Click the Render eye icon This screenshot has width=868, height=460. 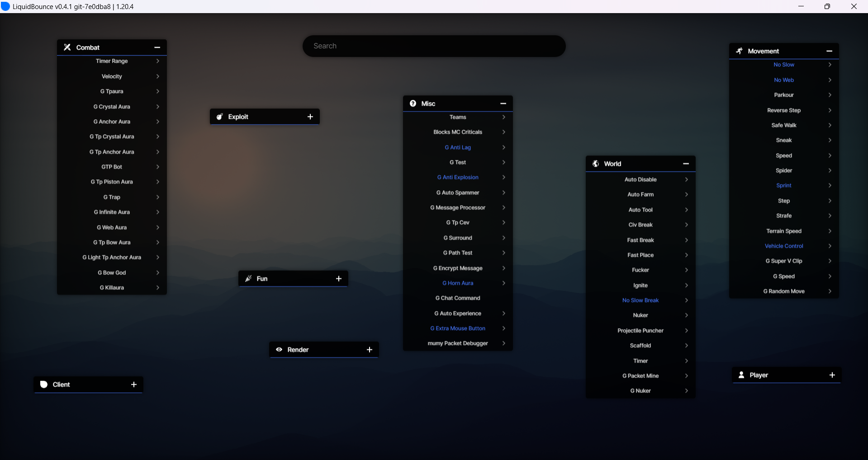pyautogui.click(x=279, y=350)
